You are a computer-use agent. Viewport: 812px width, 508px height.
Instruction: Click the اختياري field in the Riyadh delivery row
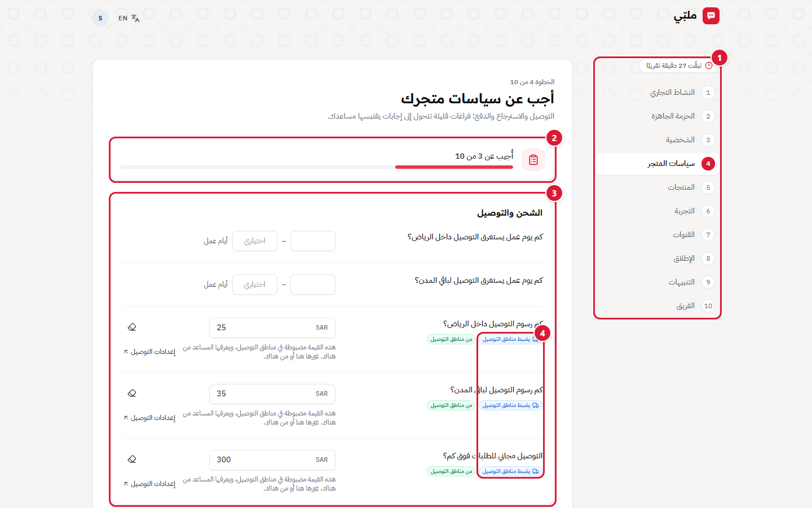point(255,241)
